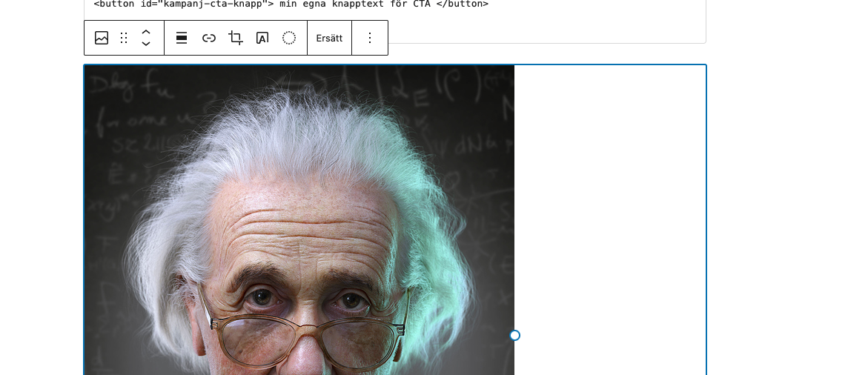Open the block alignment options
Viewport: 868px width, 375px height.
pos(182,38)
